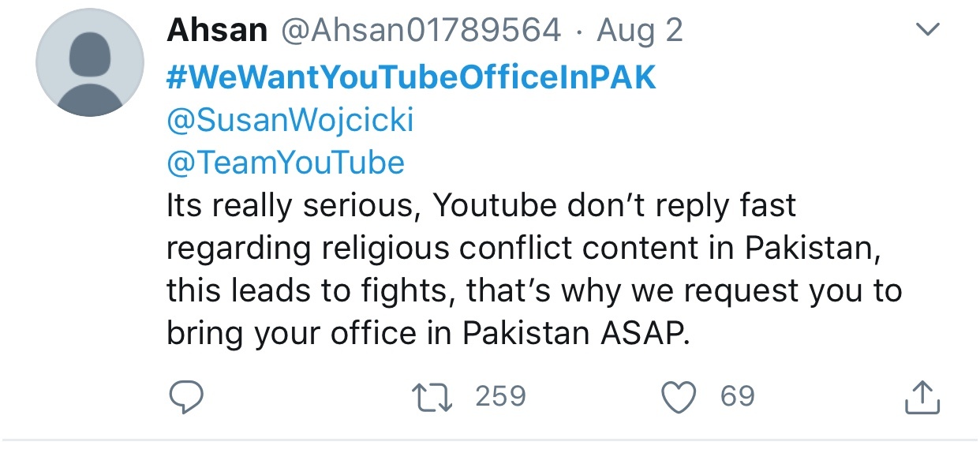Click the divider line beneath the tweet
This screenshot has height=453, width=980.
[x=490, y=440]
